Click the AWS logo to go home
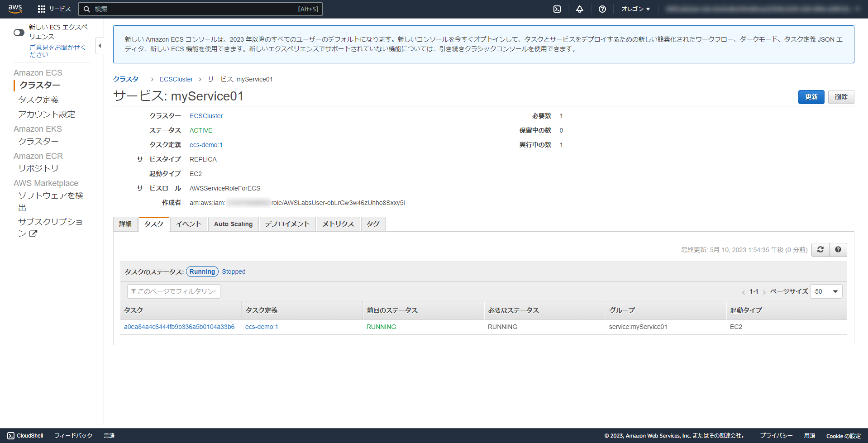 tap(15, 9)
